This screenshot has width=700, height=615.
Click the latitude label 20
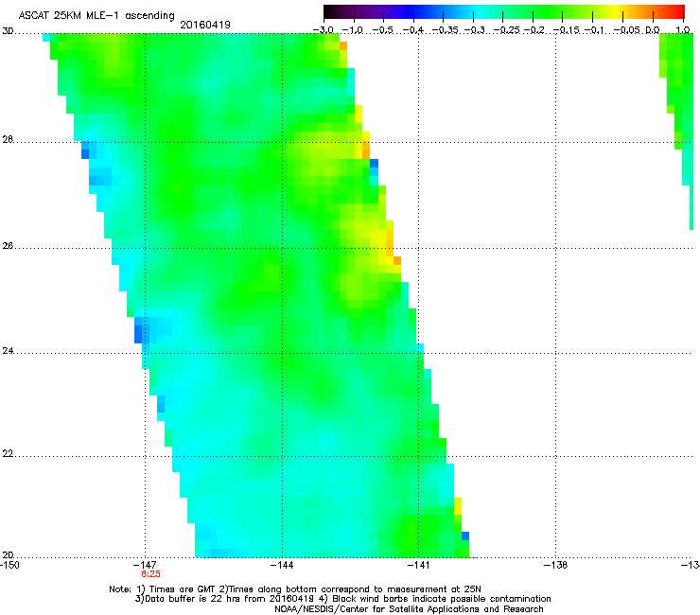point(8,554)
